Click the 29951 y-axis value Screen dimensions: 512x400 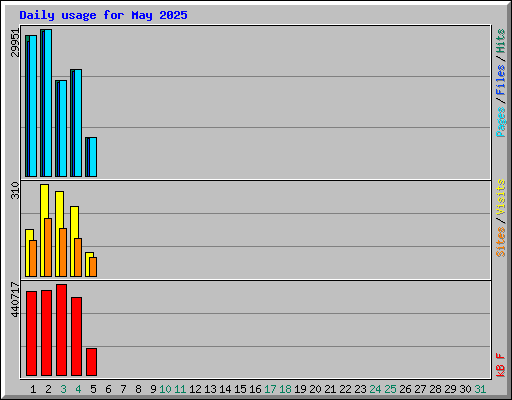pos(15,43)
